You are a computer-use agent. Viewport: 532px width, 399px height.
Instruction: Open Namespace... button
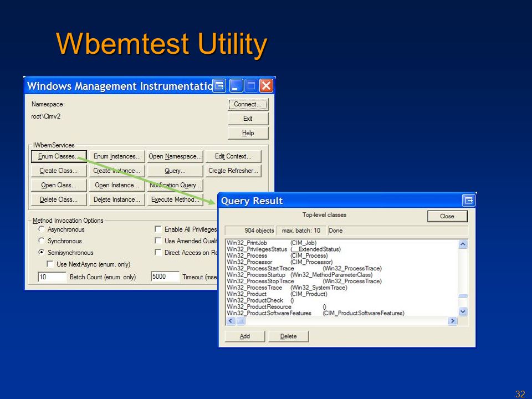[x=175, y=156]
